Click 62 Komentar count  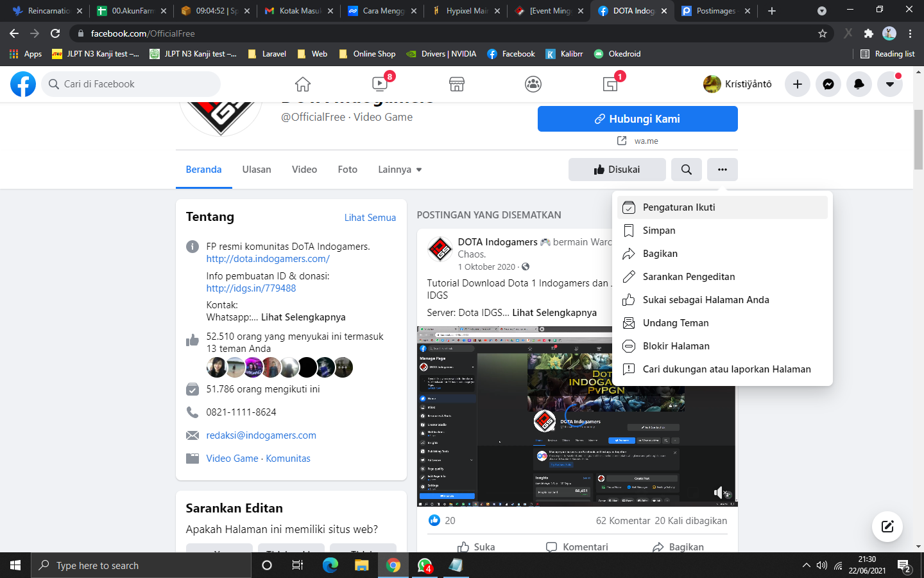point(623,521)
